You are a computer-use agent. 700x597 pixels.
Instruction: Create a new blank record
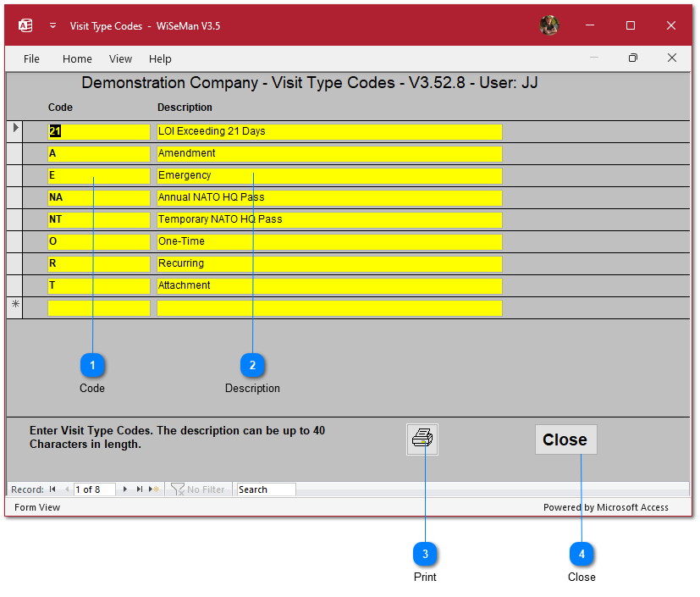(x=153, y=489)
